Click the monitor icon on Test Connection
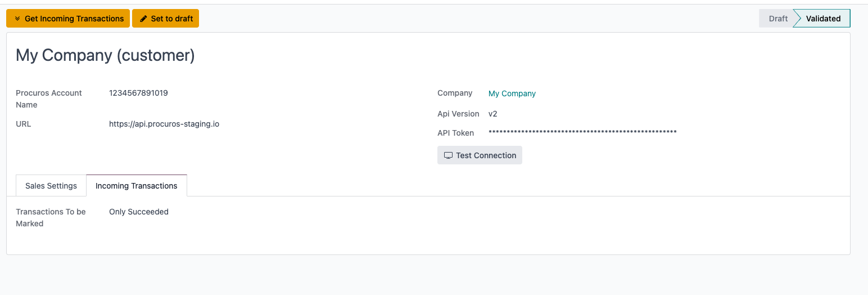This screenshot has width=868, height=295. point(448,155)
